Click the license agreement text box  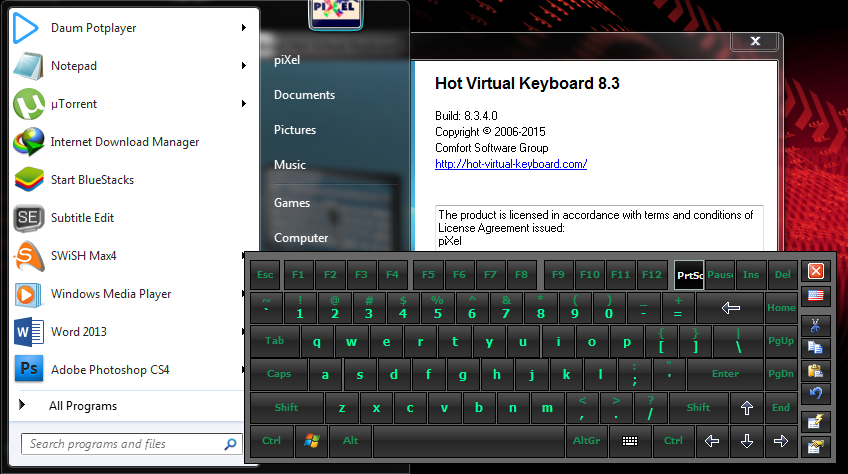[599, 228]
